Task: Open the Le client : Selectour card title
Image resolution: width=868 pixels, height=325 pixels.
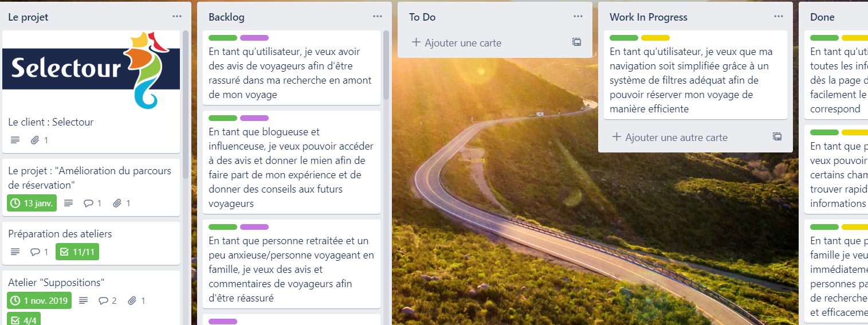Action: 50,122
